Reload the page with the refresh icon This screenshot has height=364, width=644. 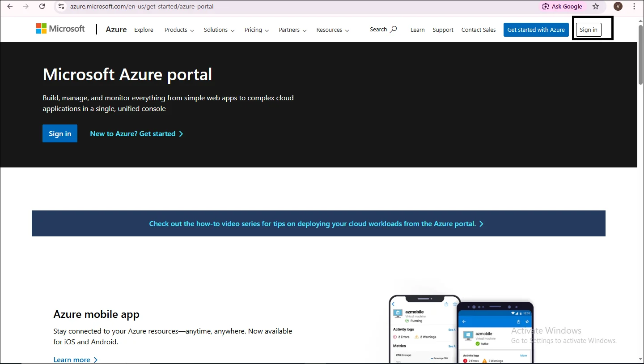pos(42,6)
